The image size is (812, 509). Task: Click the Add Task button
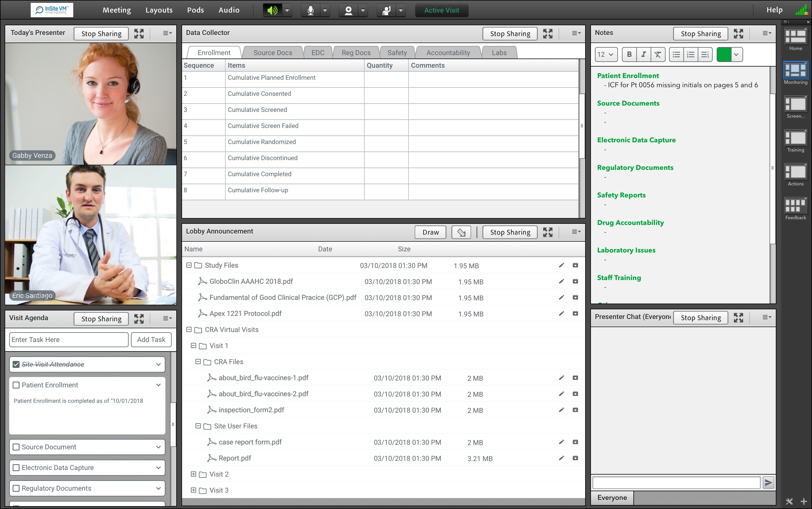[x=151, y=339]
